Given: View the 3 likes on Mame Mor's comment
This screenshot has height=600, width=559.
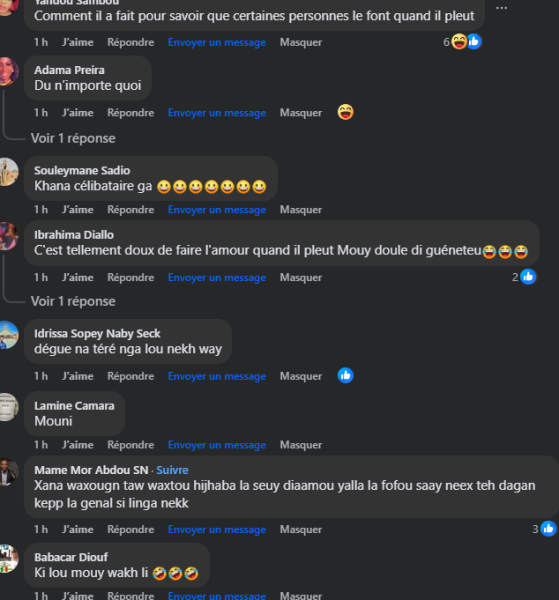Looking at the screenshot, I should click(544, 529).
